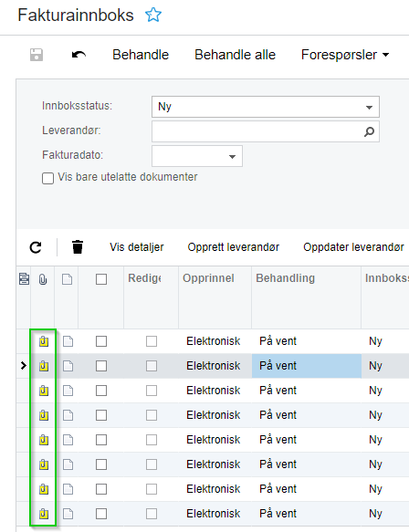Tick selection checkbox of the selected row
Screen dimensions: 409x532
pyautogui.click(x=101, y=366)
